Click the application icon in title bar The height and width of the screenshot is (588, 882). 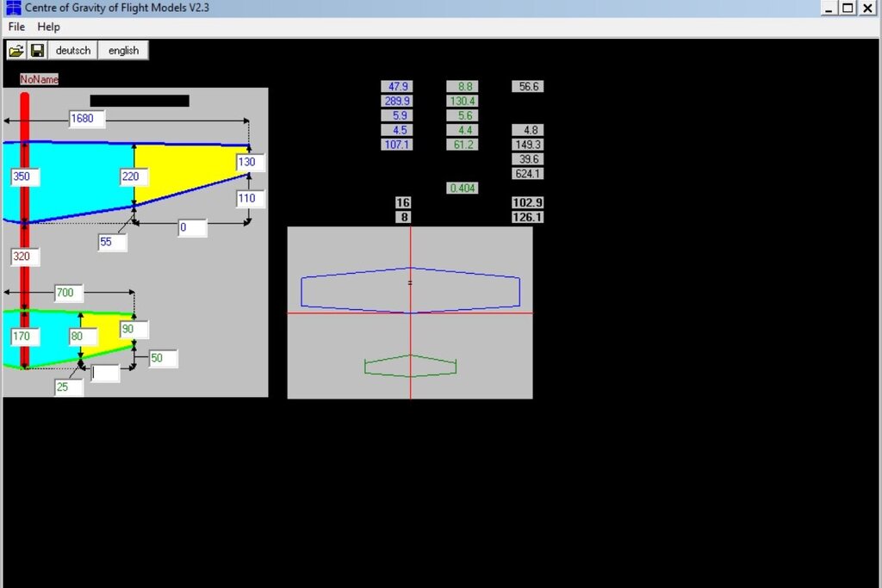[12, 8]
